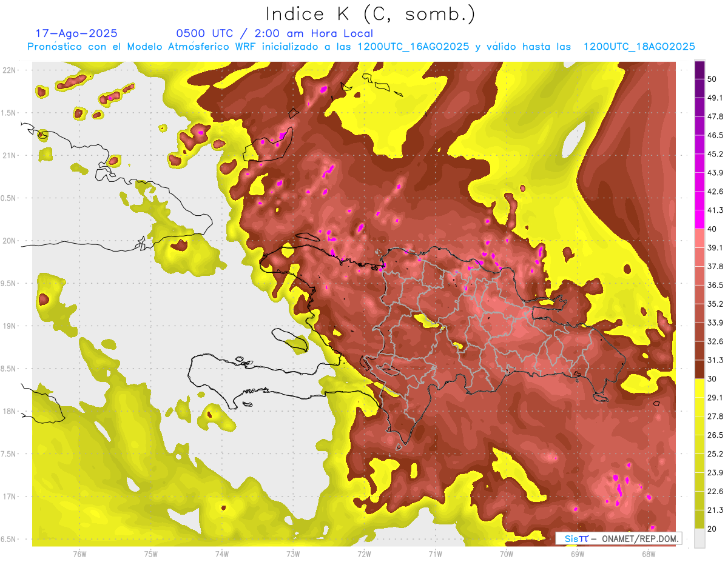Click the colorbar value 47.8

[715, 116]
